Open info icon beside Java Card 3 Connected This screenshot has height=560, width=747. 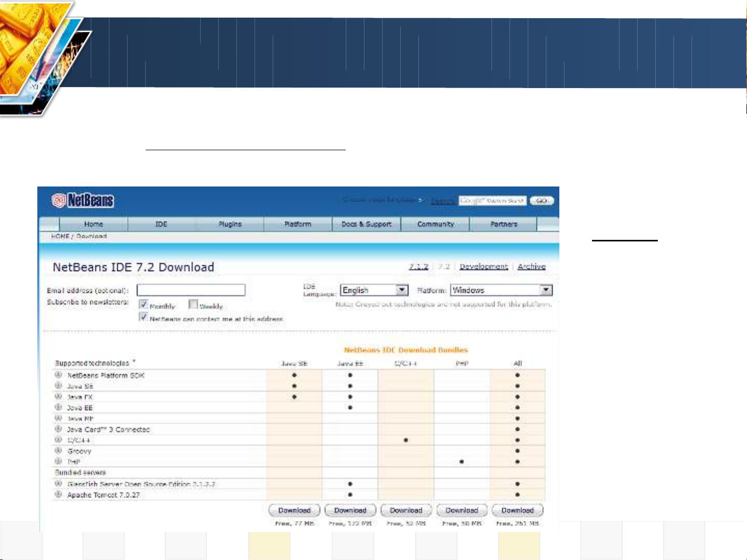point(59,429)
